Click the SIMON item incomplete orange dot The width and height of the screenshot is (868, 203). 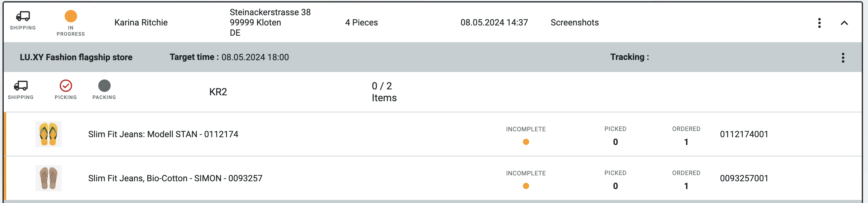526,186
